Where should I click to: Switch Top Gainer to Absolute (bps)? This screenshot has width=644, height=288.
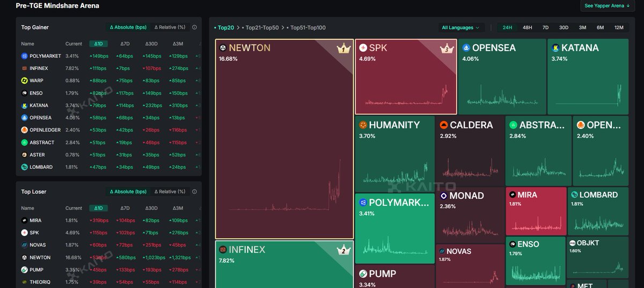click(x=128, y=27)
